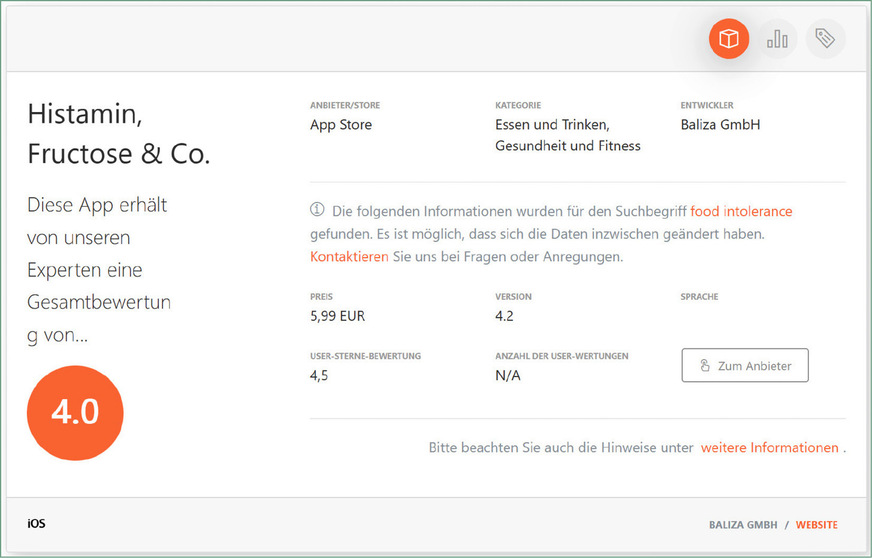872x558 pixels.
Task: Open the weitere Informationen link
Action: [770, 448]
